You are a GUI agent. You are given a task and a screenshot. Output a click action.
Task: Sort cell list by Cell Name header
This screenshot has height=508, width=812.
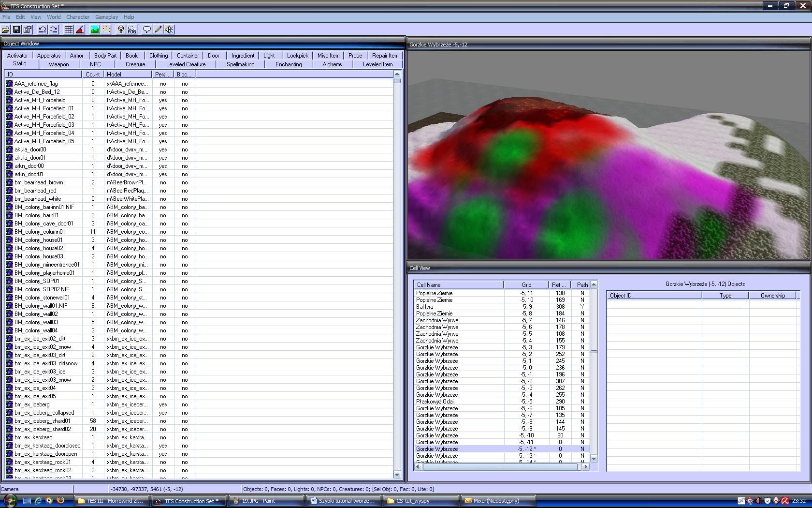click(459, 285)
